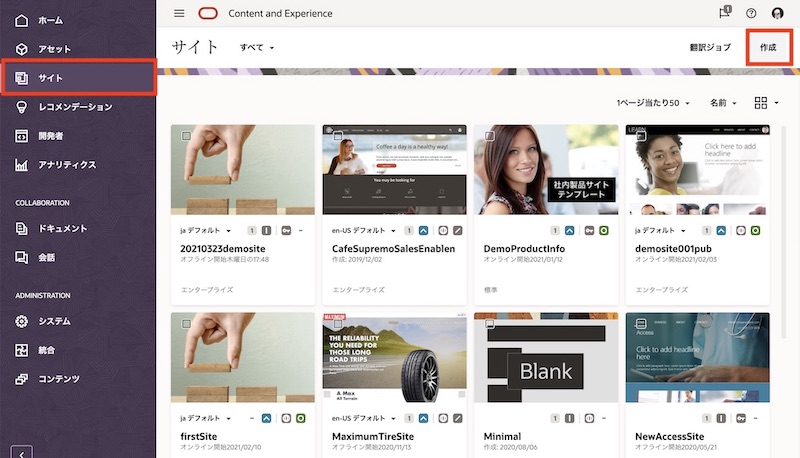Open the user profile avatar
The width and height of the screenshot is (800, 458).
pyautogui.click(x=778, y=13)
